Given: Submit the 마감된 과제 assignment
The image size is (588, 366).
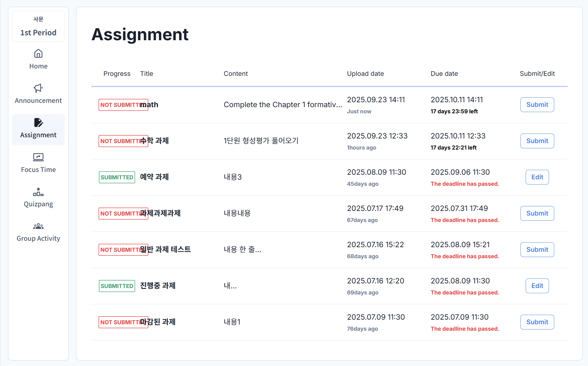Looking at the screenshot, I should pyautogui.click(x=537, y=322).
